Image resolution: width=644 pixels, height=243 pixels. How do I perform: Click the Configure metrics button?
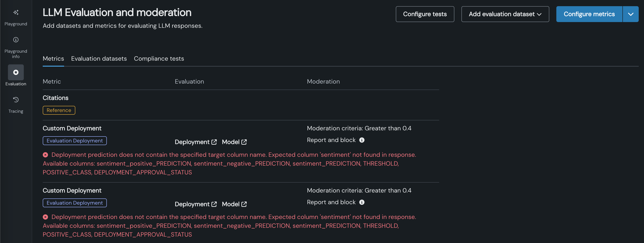tap(589, 14)
